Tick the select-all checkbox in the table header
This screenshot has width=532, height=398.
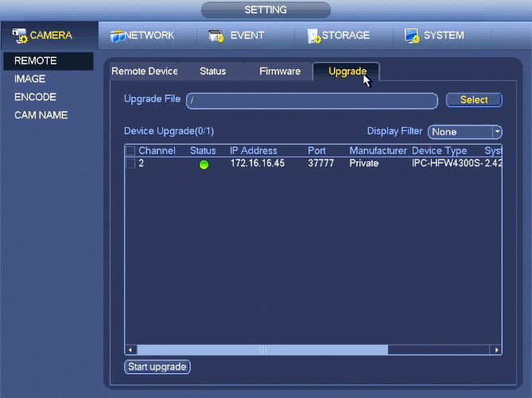tap(130, 151)
